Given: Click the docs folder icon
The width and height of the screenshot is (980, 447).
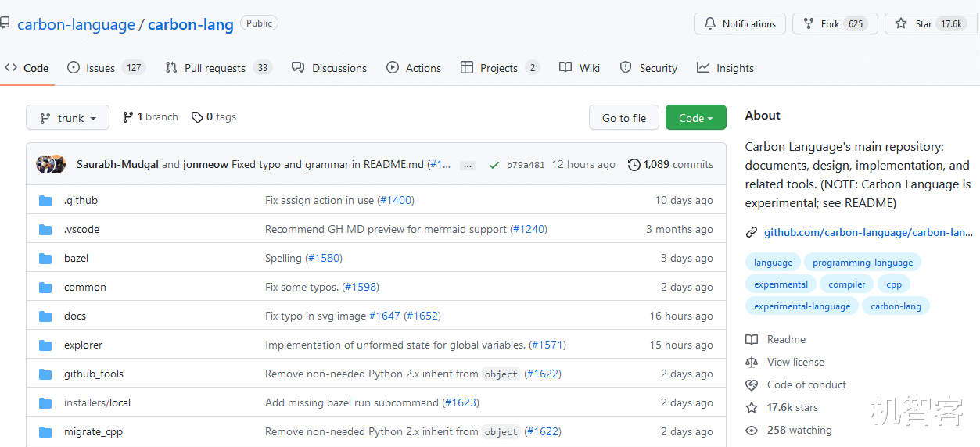Looking at the screenshot, I should click(x=45, y=316).
